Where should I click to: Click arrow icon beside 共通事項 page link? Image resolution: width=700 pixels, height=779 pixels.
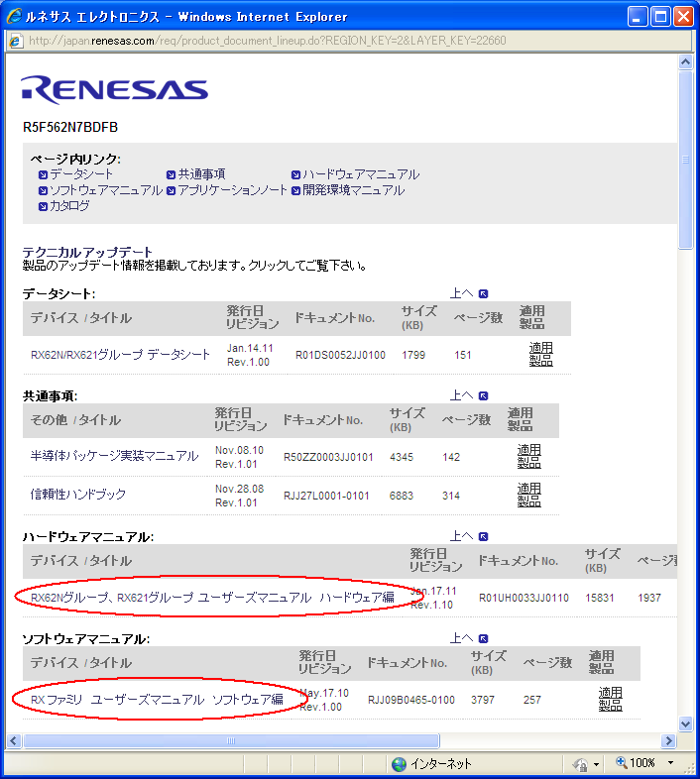pos(171,174)
